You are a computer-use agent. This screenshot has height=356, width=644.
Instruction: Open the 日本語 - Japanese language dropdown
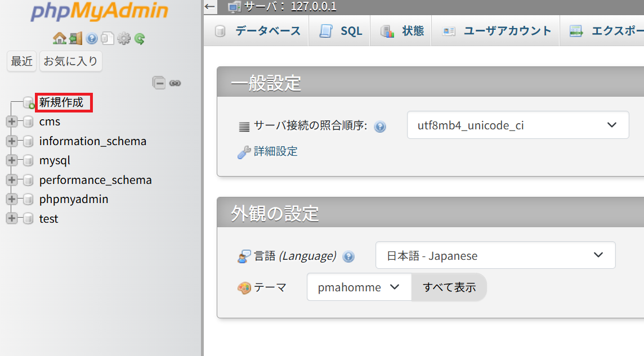(x=495, y=256)
